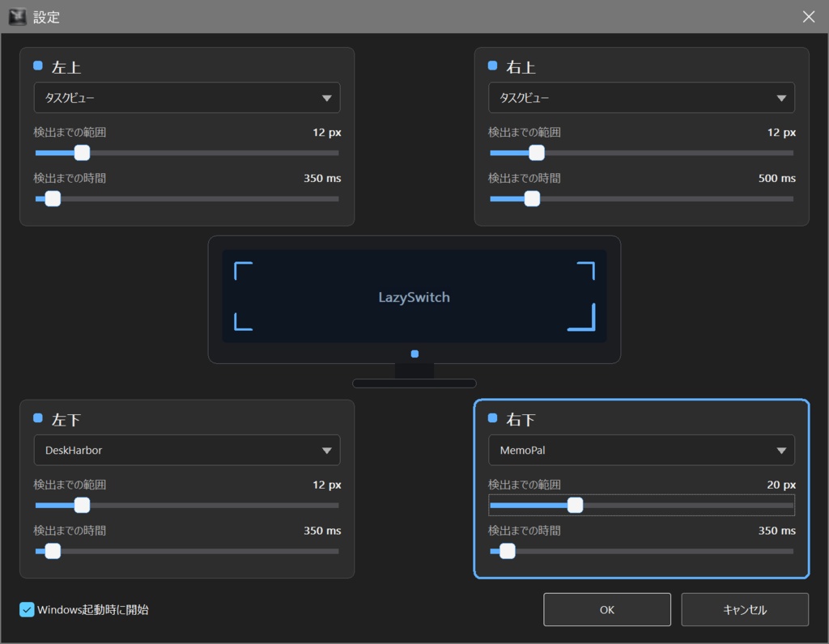829x644 pixels.
Task: Click the 350 ms value in 左下 panel
Action: pos(322,531)
